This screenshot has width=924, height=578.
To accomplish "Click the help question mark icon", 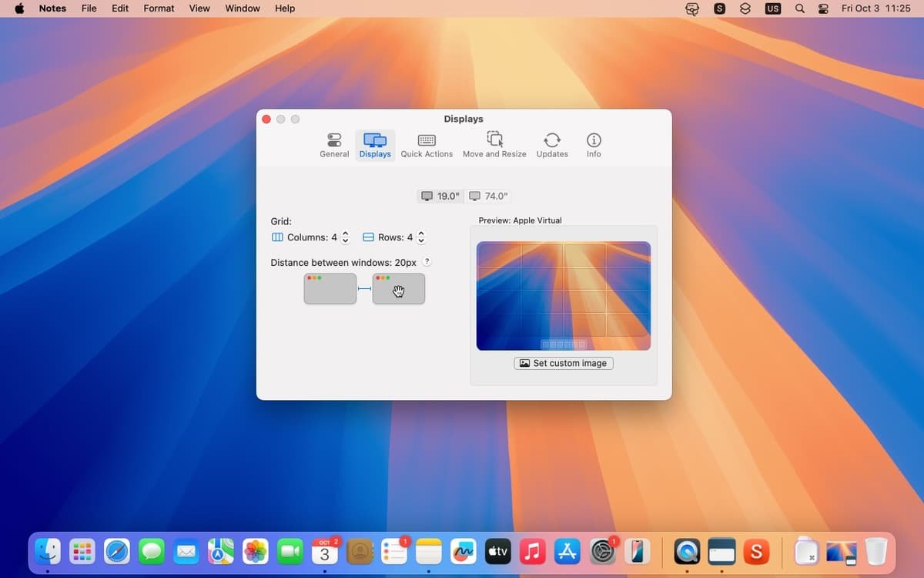I will 427,262.
